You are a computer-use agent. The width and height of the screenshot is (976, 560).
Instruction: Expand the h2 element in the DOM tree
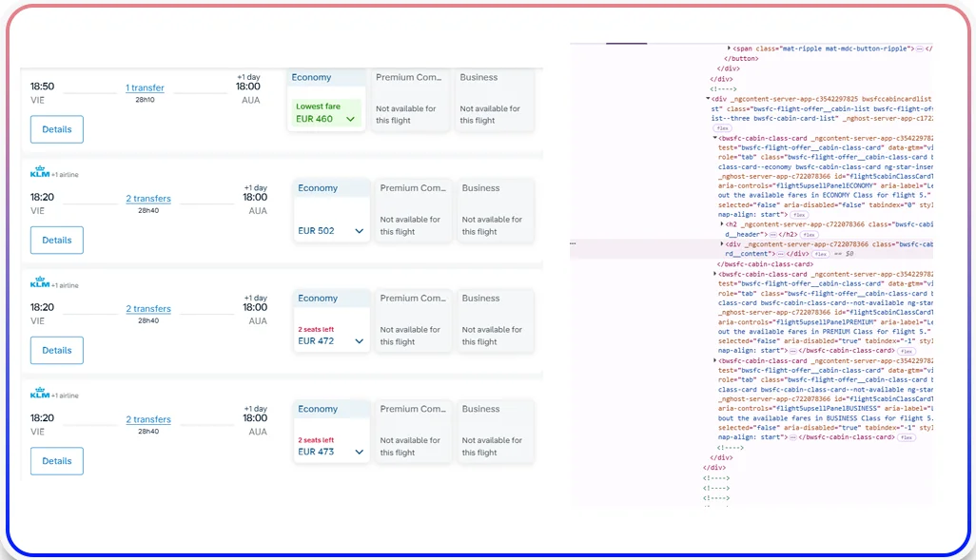coord(722,223)
